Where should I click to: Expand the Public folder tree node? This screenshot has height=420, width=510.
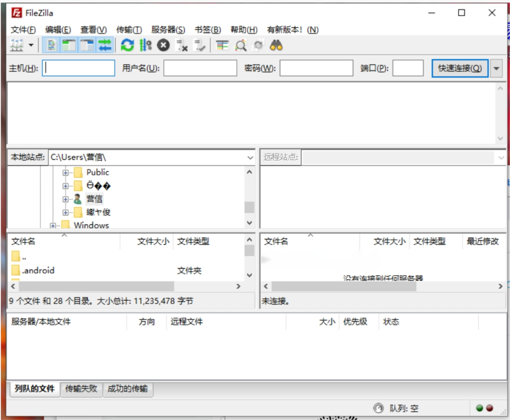click(65, 173)
